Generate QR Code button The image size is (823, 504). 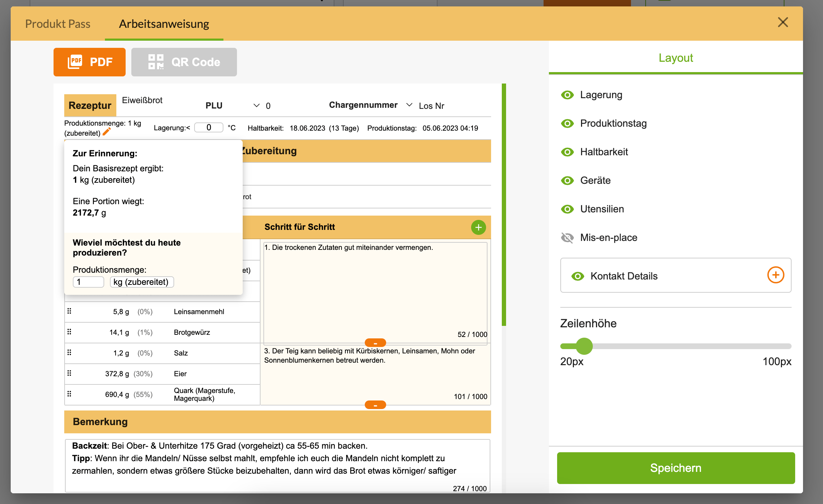[184, 62]
